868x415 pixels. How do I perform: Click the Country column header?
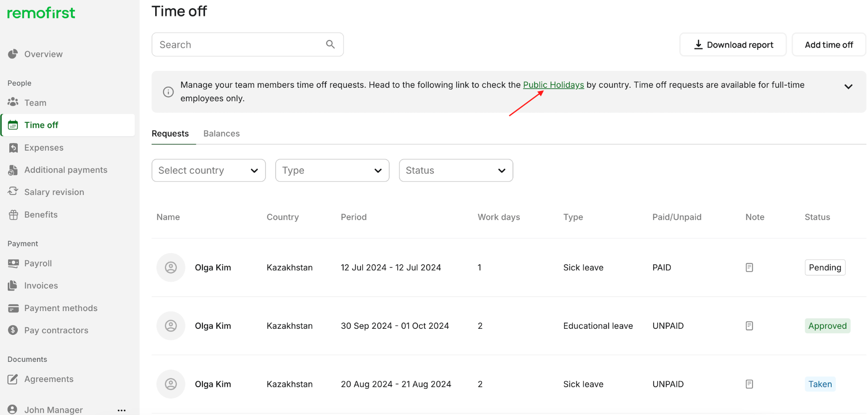point(282,217)
